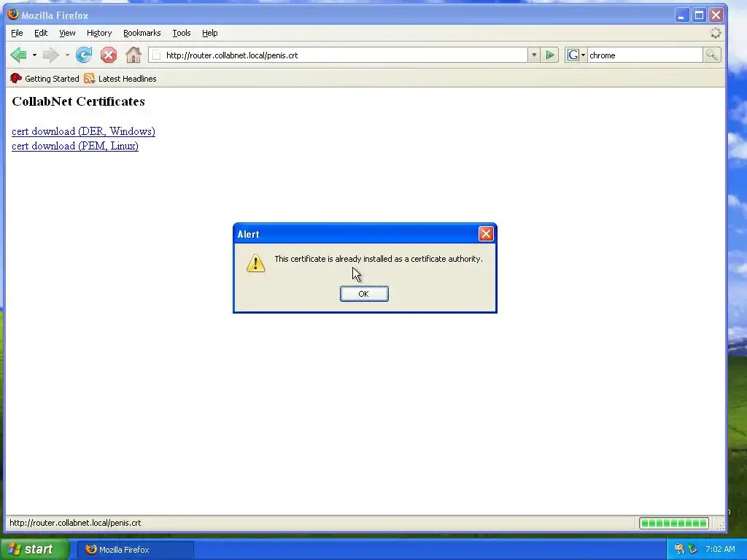Click the Back arrow button
The height and width of the screenshot is (560, 747).
[x=18, y=55]
